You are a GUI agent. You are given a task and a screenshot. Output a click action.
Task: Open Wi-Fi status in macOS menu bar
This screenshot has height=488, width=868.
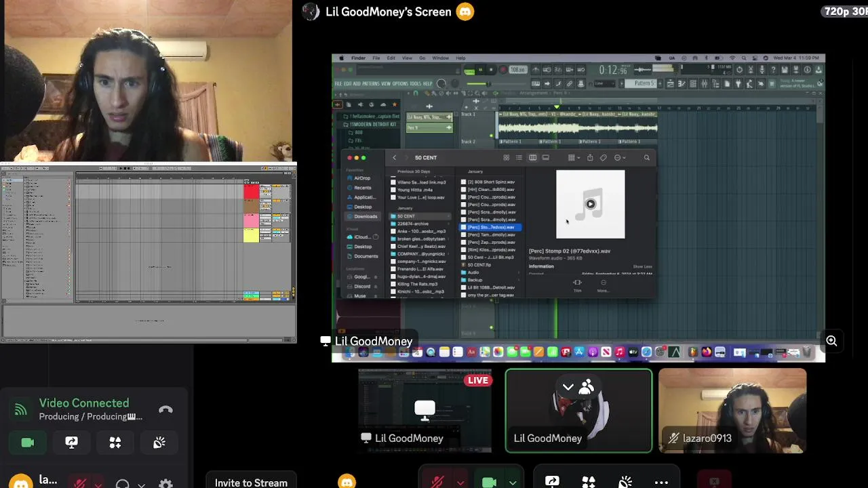pos(732,58)
